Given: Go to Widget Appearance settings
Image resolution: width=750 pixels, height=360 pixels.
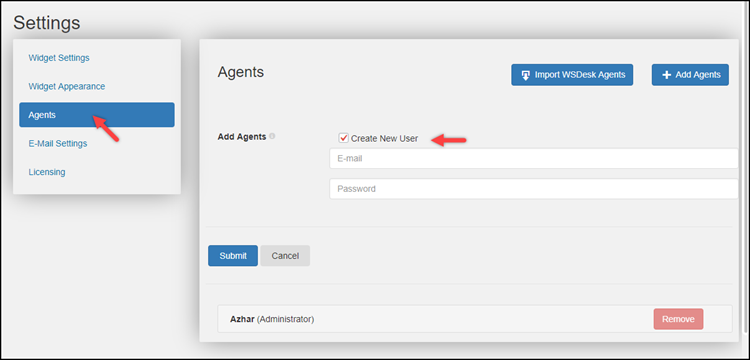Looking at the screenshot, I should (x=66, y=87).
